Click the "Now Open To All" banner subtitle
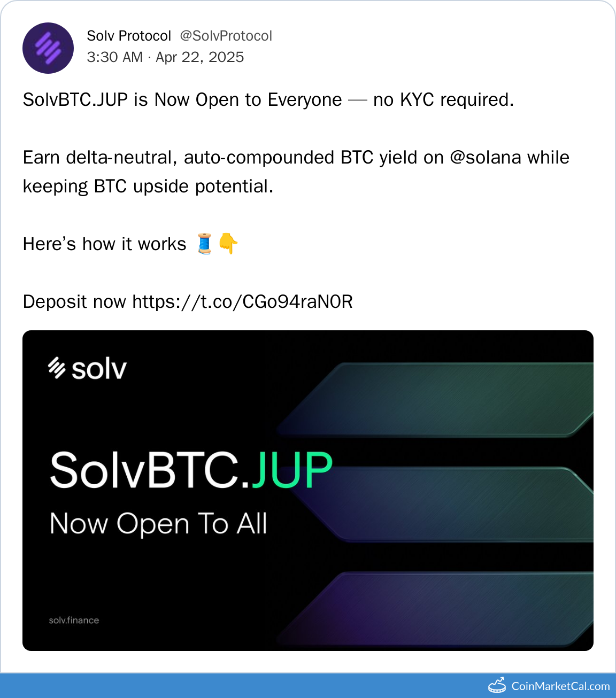The image size is (616, 698). pos(158,524)
